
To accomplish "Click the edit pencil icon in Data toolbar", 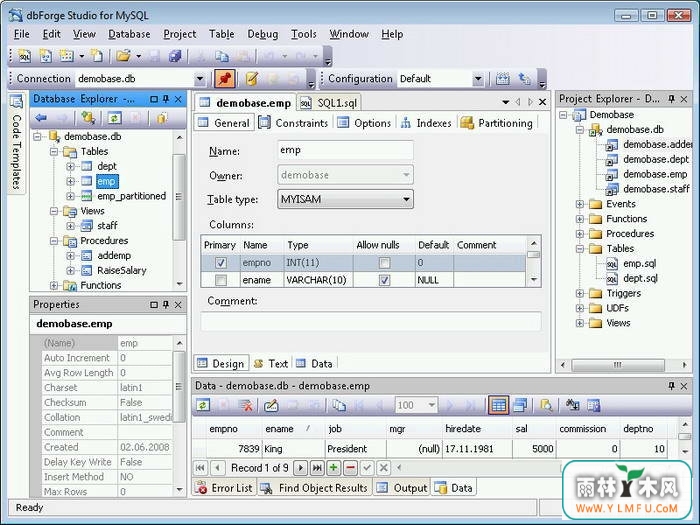I will point(271,405).
